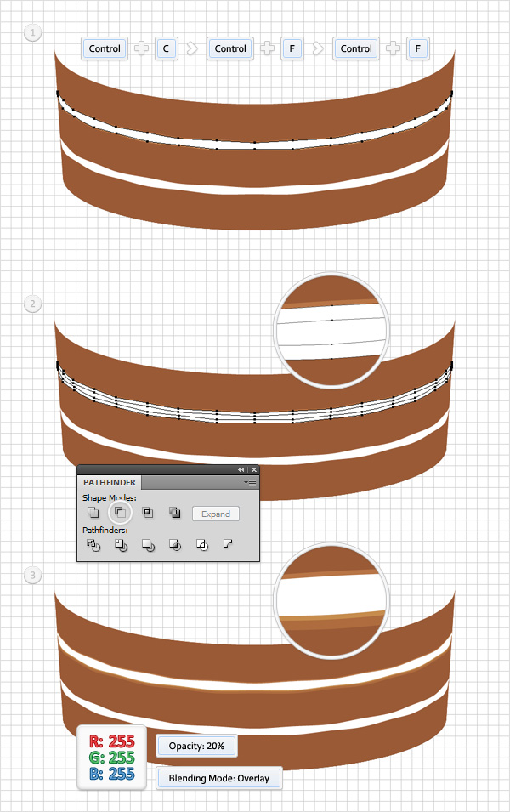Image resolution: width=510 pixels, height=812 pixels.
Task: Open the Pathfinder panel flyout menu
Action: pyautogui.click(x=251, y=482)
